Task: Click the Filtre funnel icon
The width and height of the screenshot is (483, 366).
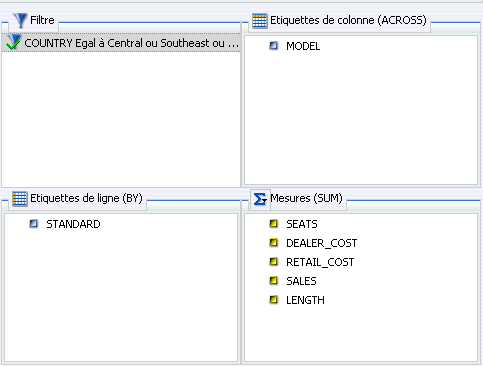Action: [20, 20]
